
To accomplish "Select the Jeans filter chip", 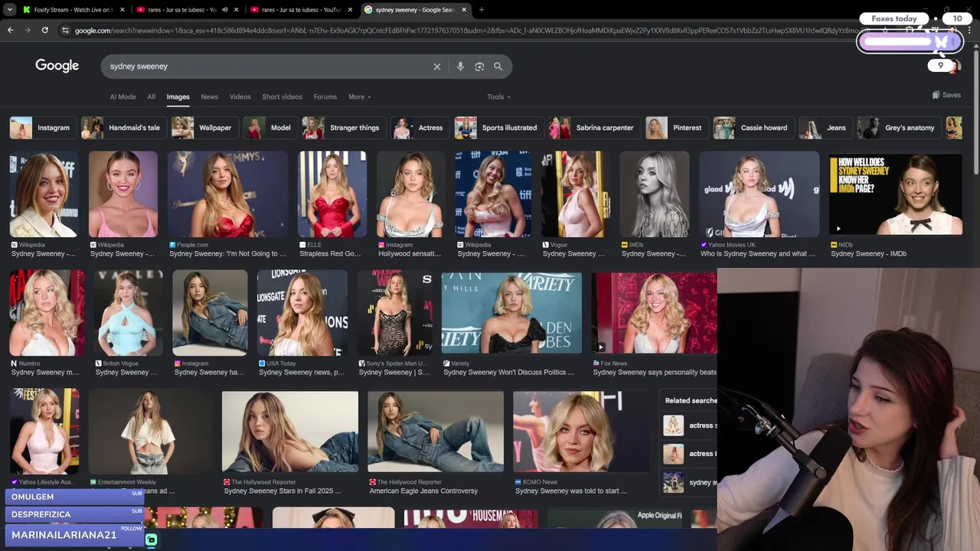I will pos(825,128).
